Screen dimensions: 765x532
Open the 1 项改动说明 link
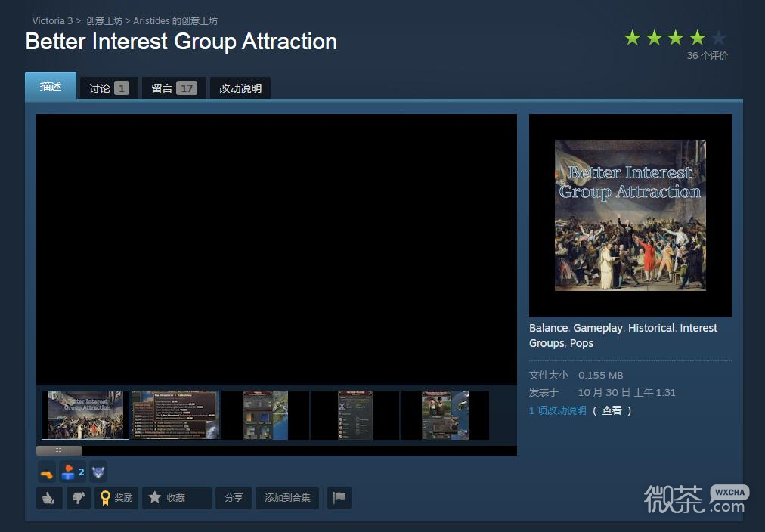click(558, 410)
